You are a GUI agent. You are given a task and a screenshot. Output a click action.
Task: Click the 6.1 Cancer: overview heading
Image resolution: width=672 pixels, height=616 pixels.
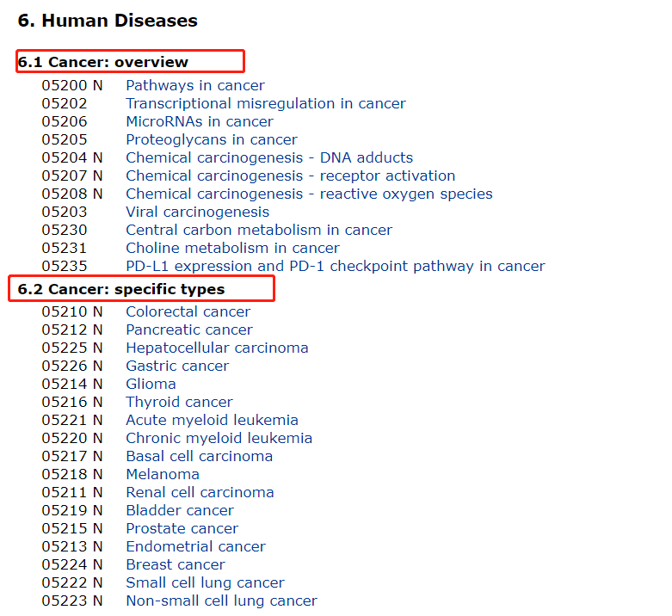click(x=103, y=62)
